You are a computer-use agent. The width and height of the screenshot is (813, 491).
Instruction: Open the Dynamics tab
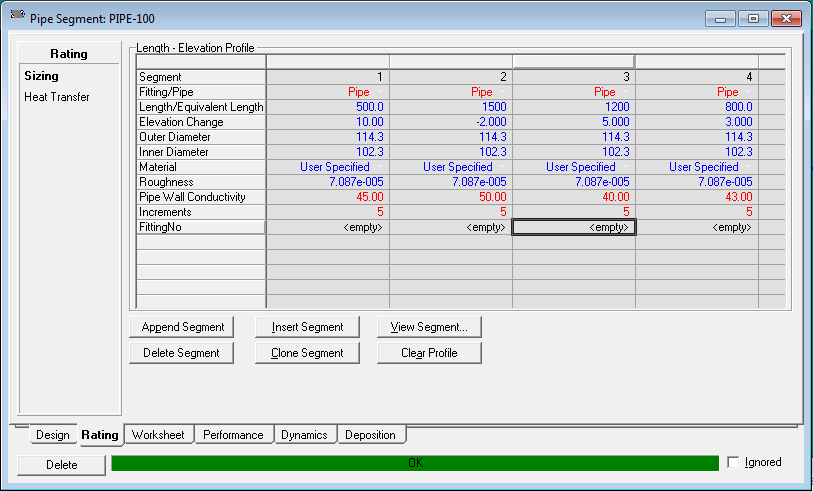click(x=304, y=434)
